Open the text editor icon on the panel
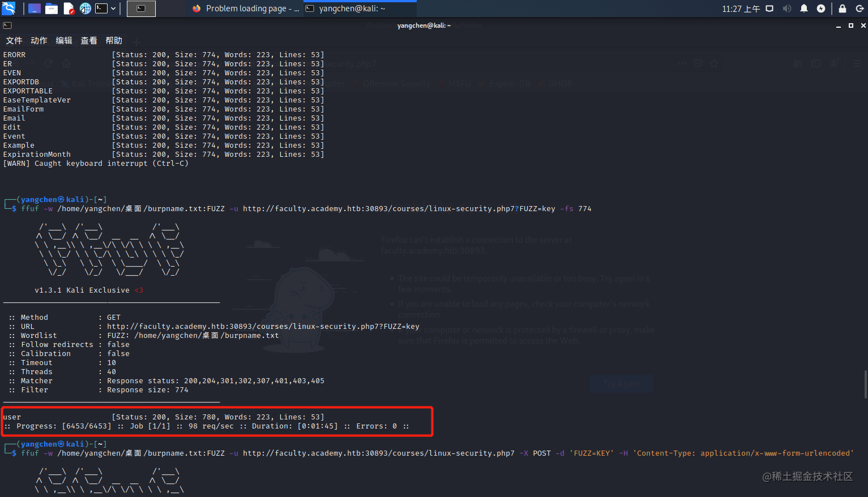868x497 pixels. pos(67,8)
